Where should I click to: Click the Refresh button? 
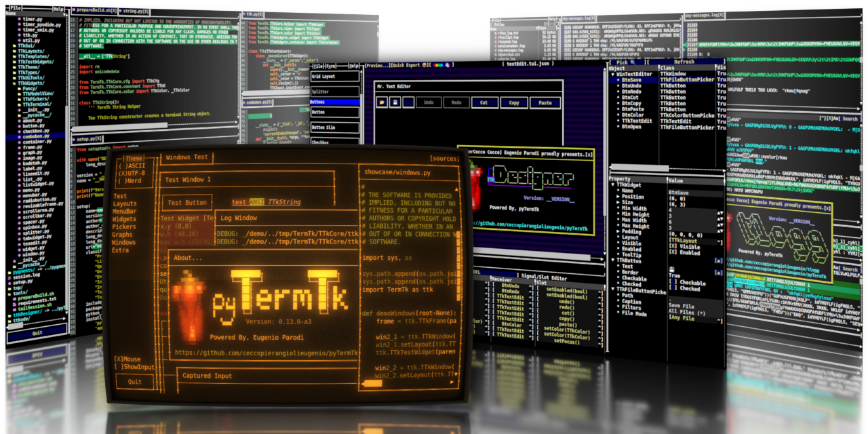[684, 62]
